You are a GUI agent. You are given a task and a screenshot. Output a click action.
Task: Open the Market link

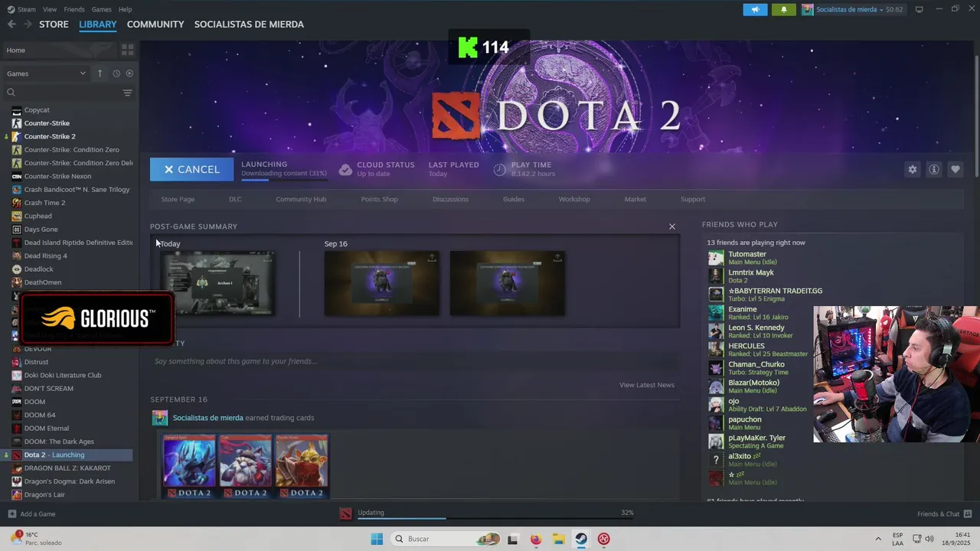coord(635,199)
